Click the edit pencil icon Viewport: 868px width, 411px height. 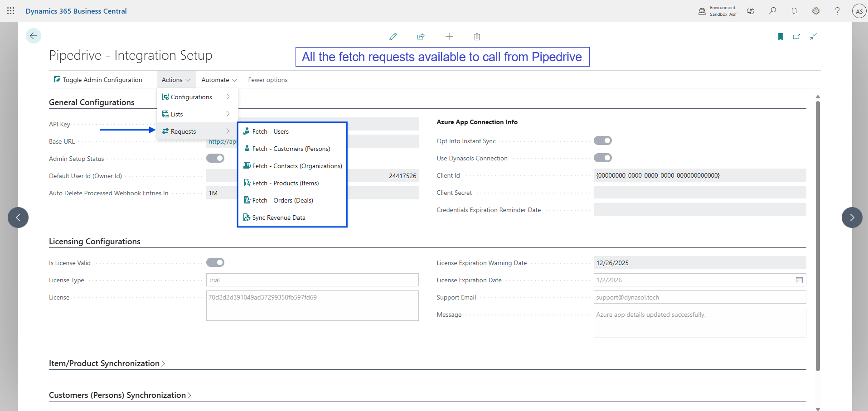click(393, 37)
